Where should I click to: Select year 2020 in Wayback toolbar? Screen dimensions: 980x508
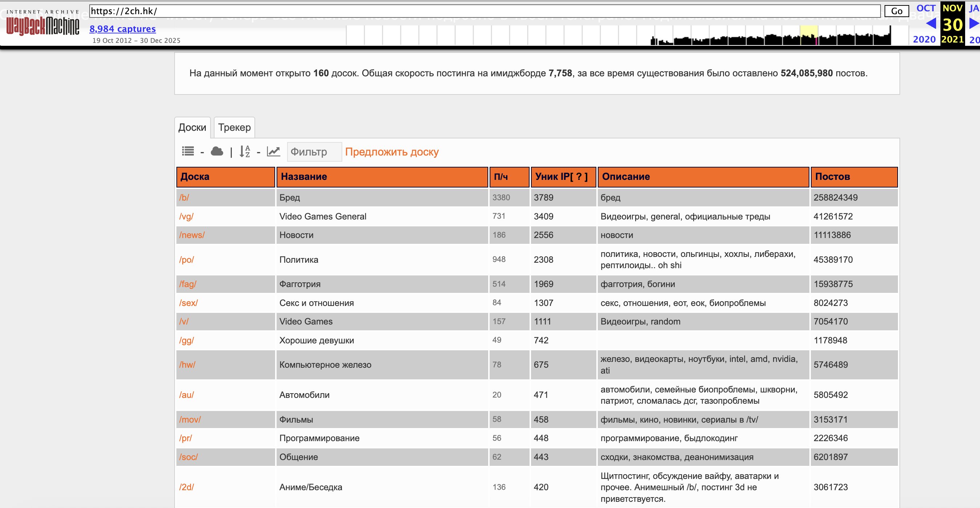click(924, 39)
